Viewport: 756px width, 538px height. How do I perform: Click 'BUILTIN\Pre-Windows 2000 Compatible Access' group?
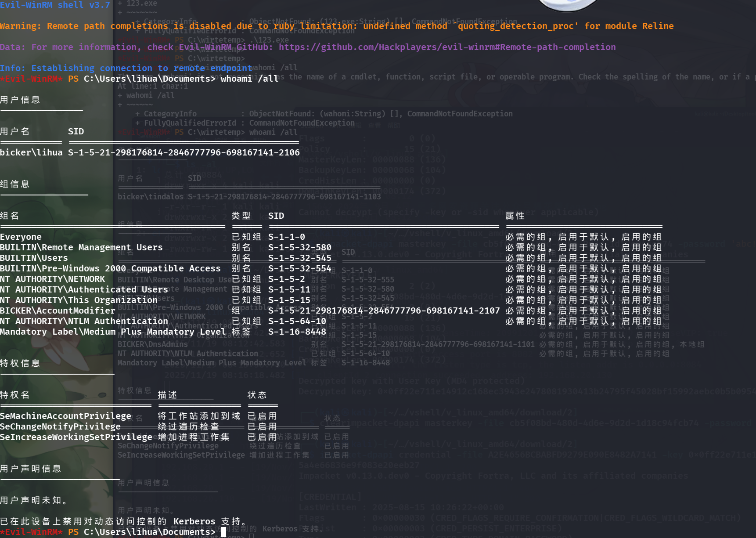pyautogui.click(x=110, y=268)
